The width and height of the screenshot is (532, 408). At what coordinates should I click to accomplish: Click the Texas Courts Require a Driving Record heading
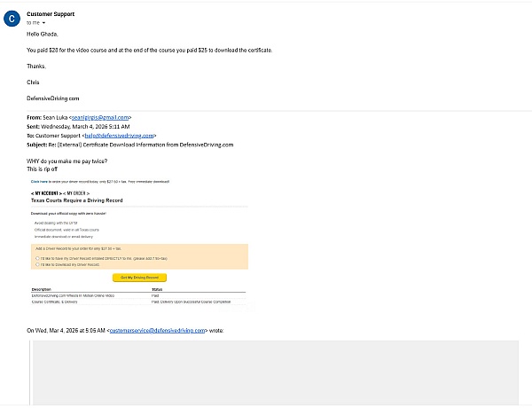75,201
